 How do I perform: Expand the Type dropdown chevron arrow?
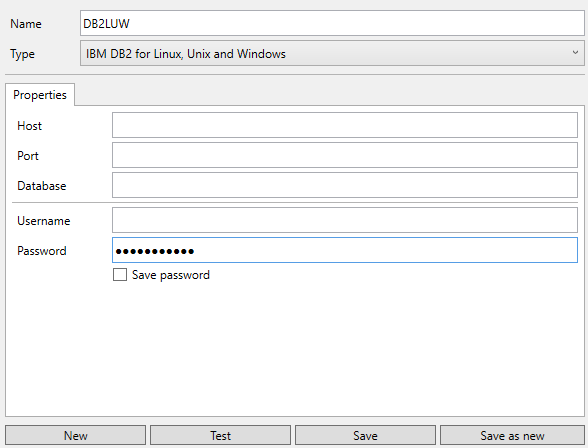pyautogui.click(x=575, y=52)
